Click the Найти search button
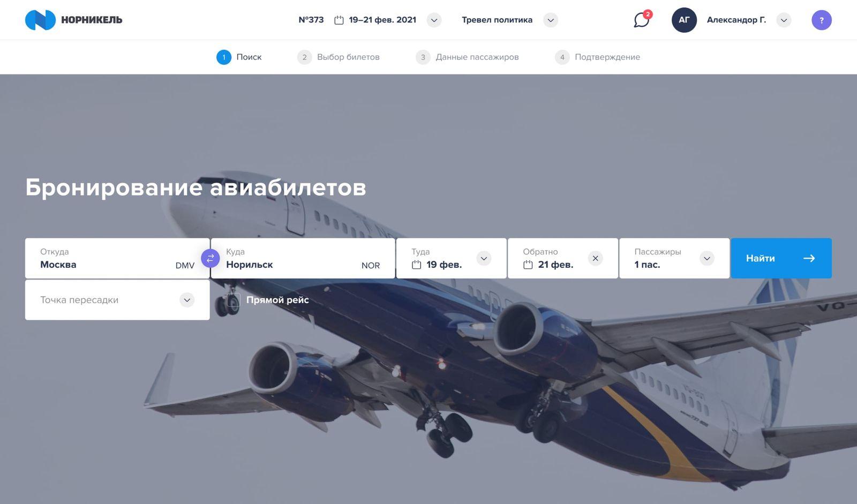This screenshot has width=857, height=504. coord(781,258)
